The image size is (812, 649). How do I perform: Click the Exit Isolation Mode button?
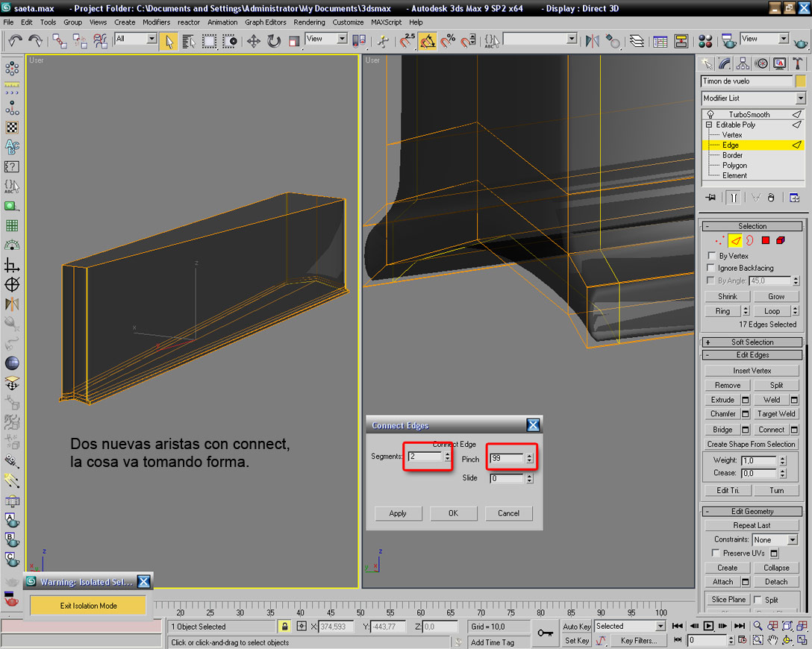(x=88, y=606)
